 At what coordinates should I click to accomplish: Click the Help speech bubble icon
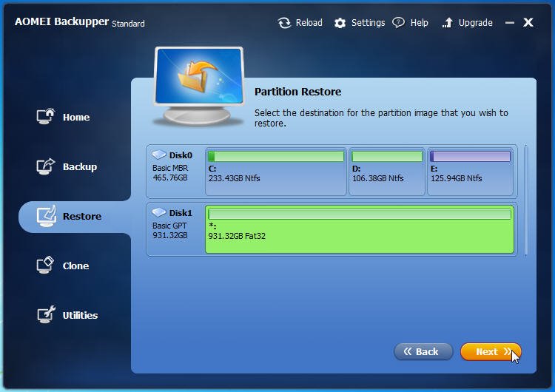click(x=399, y=23)
